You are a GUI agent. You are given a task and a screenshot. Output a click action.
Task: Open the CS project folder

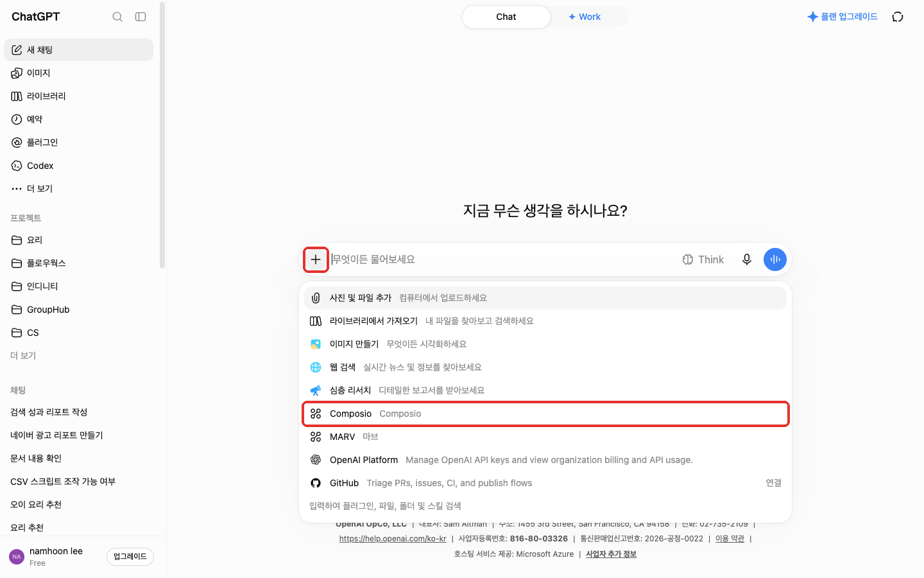tap(78, 333)
